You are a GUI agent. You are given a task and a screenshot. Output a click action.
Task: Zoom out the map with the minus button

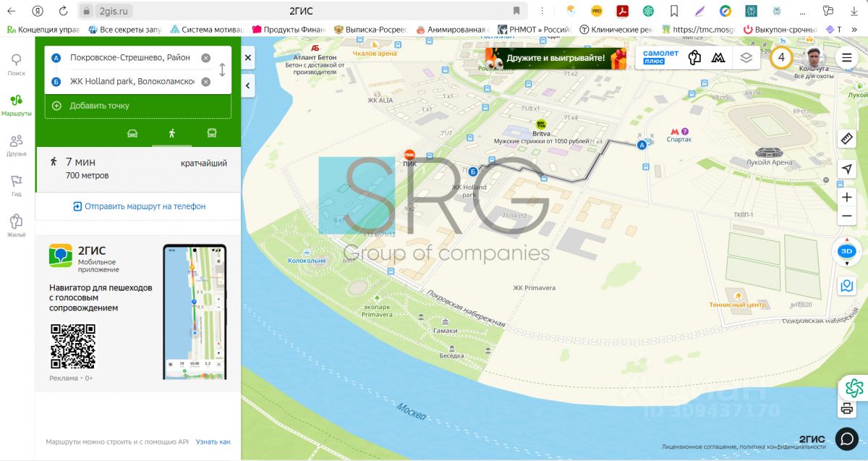[x=847, y=216]
